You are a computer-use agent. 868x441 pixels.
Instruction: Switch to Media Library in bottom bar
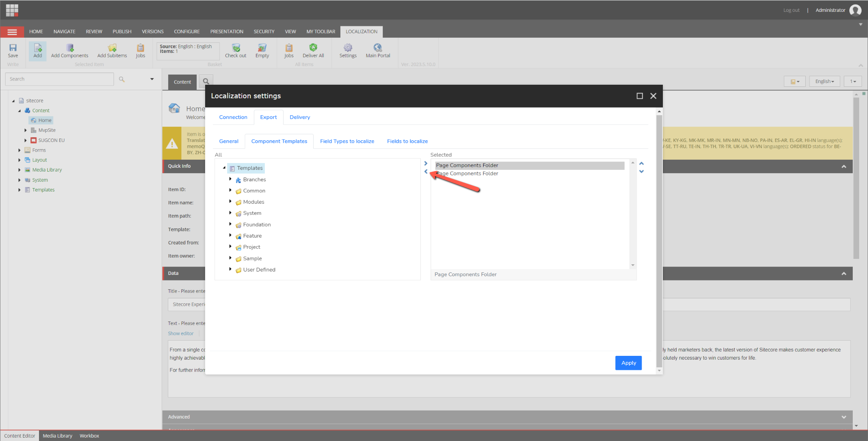pyautogui.click(x=58, y=436)
